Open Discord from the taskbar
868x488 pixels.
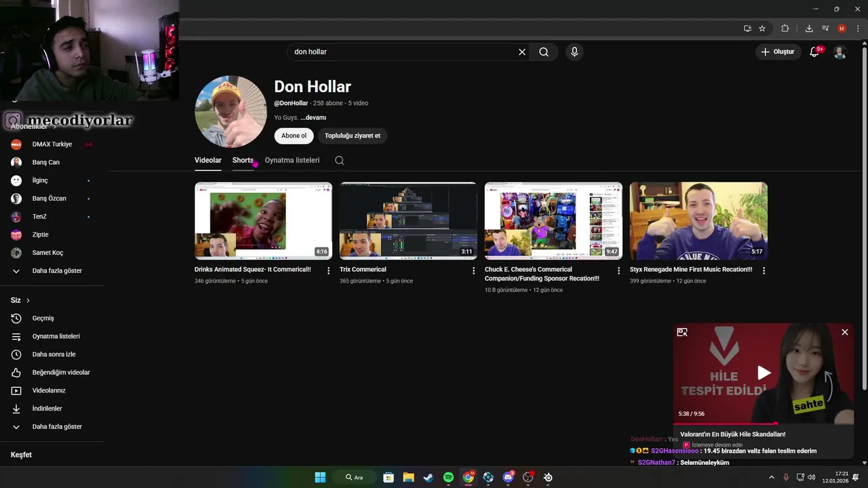point(509,477)
